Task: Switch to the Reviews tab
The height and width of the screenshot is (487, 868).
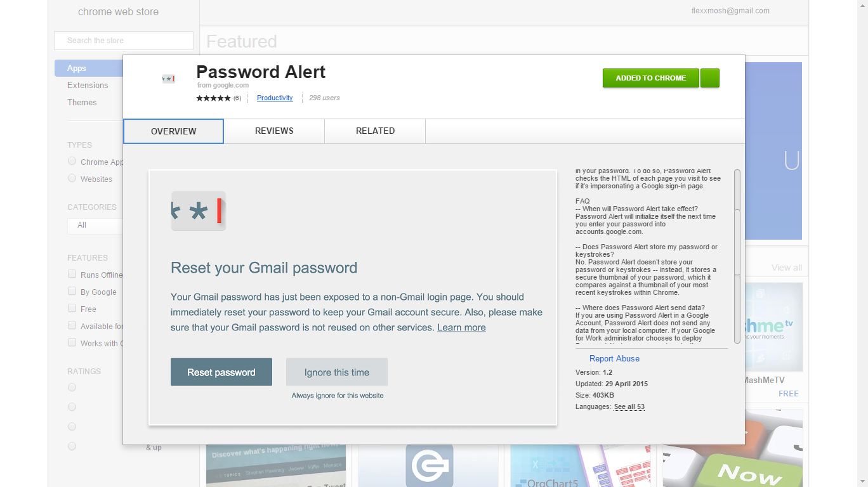Action: (274, 131)
